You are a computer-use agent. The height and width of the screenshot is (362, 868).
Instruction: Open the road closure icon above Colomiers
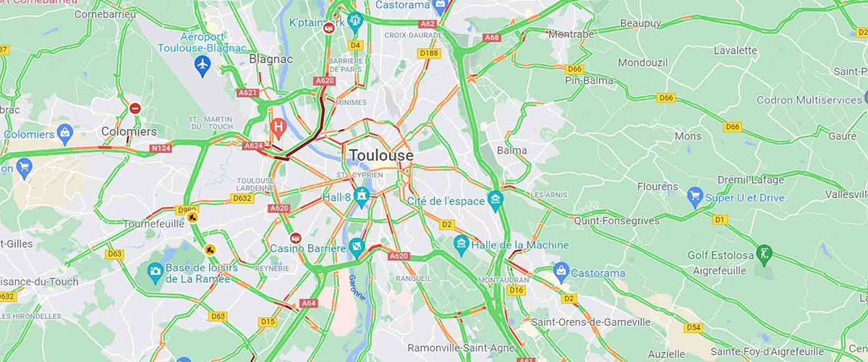pyautogui.click(x=135, y=109)
